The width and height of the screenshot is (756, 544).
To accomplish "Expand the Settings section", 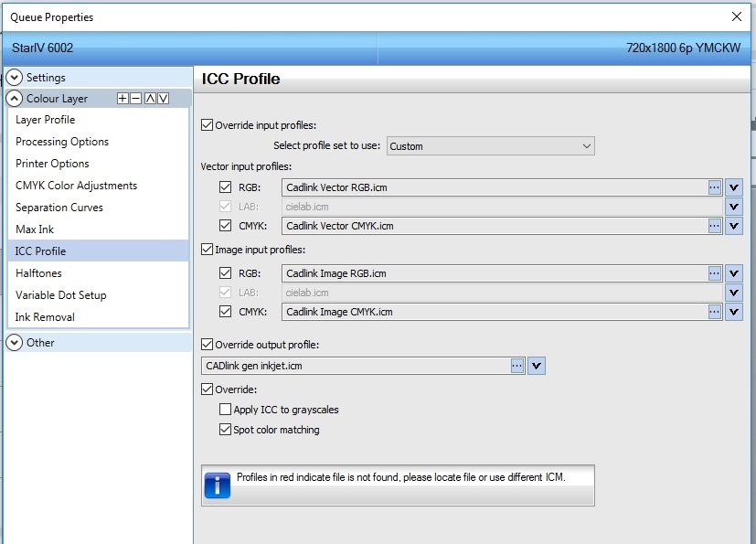I will point(15,78).
